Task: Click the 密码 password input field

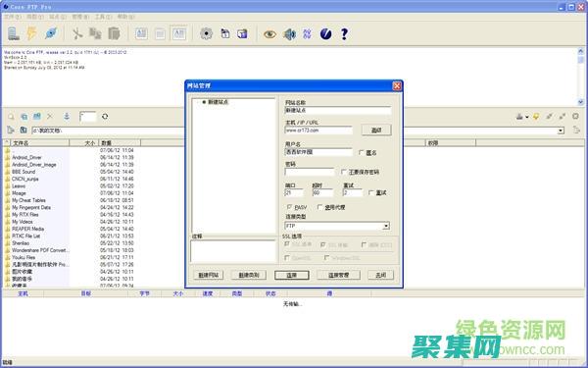Action: point(310,172)
